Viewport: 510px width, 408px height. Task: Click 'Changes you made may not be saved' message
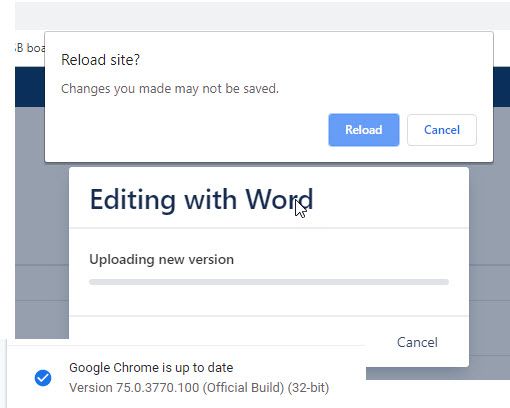[170, 89]
